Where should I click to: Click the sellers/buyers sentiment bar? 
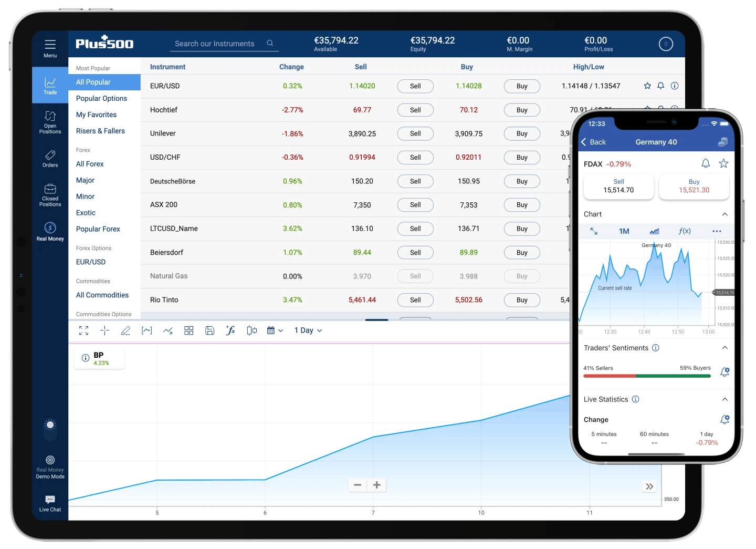[x=647, y=376]
